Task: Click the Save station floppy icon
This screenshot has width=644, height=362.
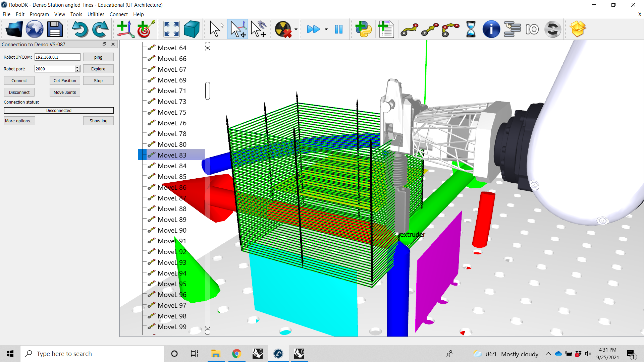Action: [x=55, y=29]
